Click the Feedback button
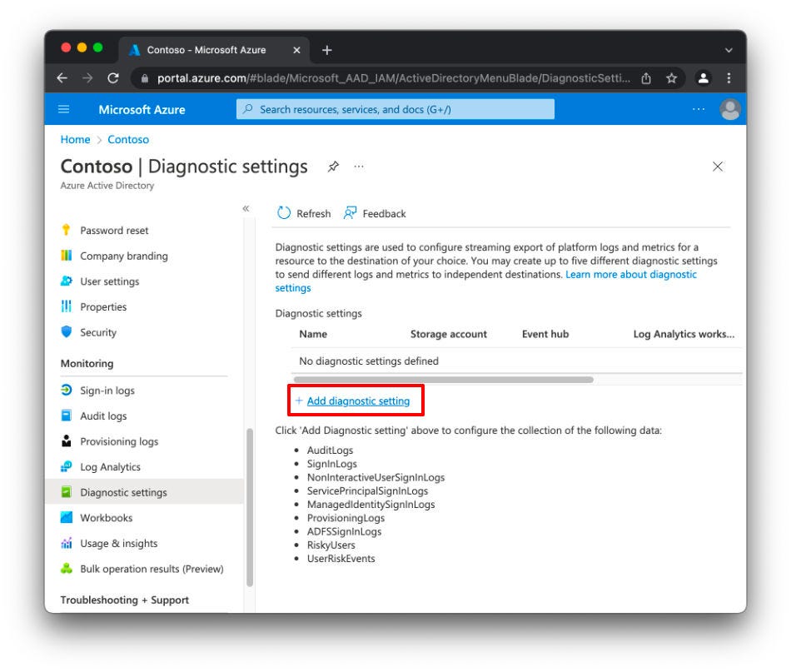The image size is (791, 672). pos(375,213)
